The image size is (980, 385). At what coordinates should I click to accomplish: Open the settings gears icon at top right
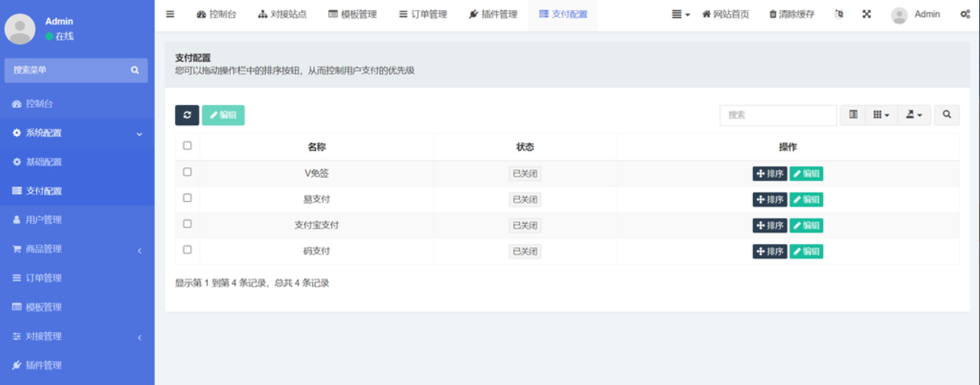(x=965, y=14)
